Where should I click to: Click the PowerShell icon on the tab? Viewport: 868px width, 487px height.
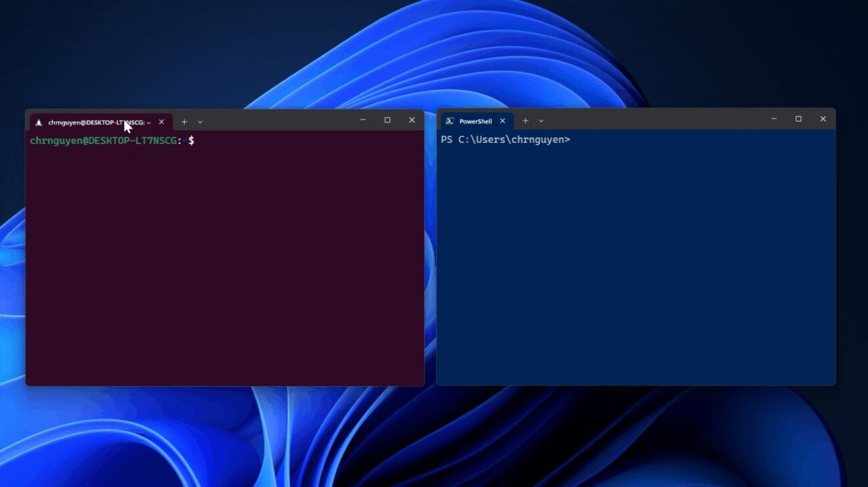tap(450, 120)
